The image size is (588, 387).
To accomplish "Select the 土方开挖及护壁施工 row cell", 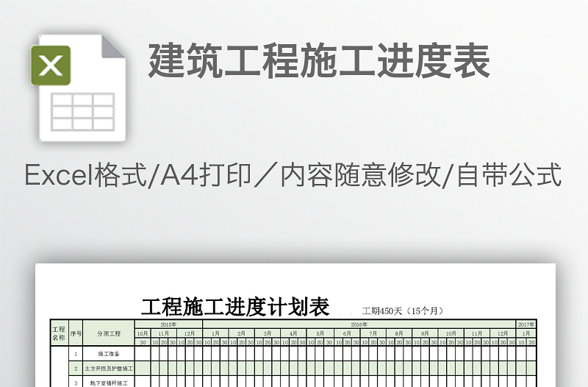I will coord(109,368).
